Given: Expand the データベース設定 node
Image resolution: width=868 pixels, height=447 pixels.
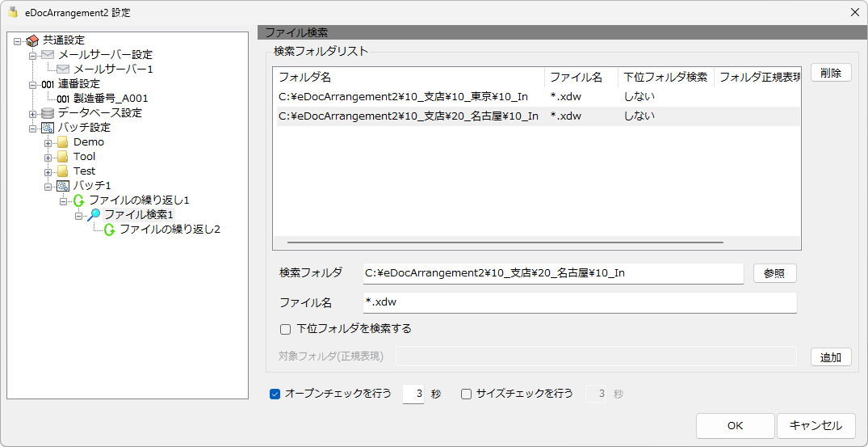Looking at the screenshot, I should click(32, 113).
